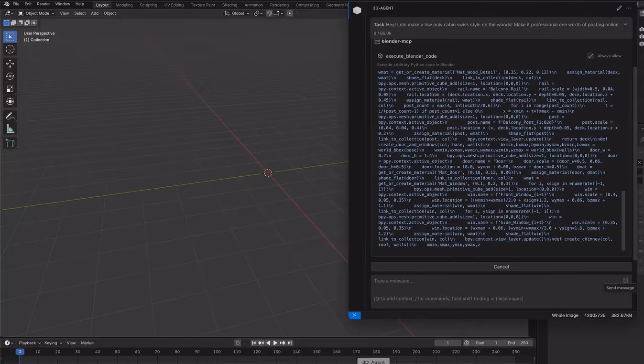Screen dimensions: 644x364
Task: Open the Add menu in the viewport header
Action: click(x=95, y=13)
